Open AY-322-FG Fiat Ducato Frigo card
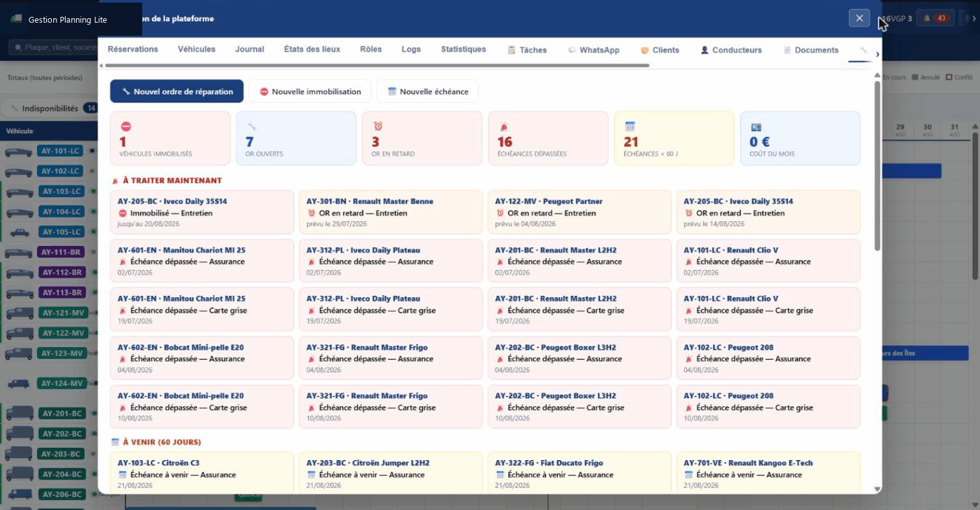980x510 pixels. [x=579, y=473]
